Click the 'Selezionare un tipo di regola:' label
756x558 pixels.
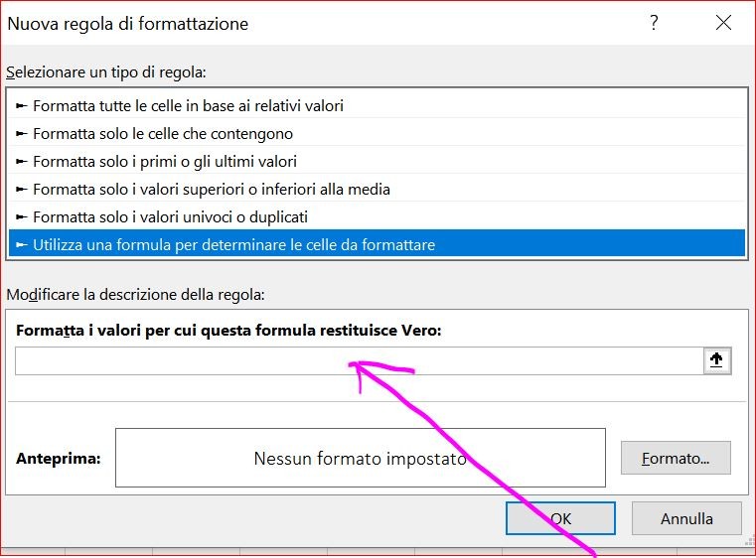click(106, 72)
